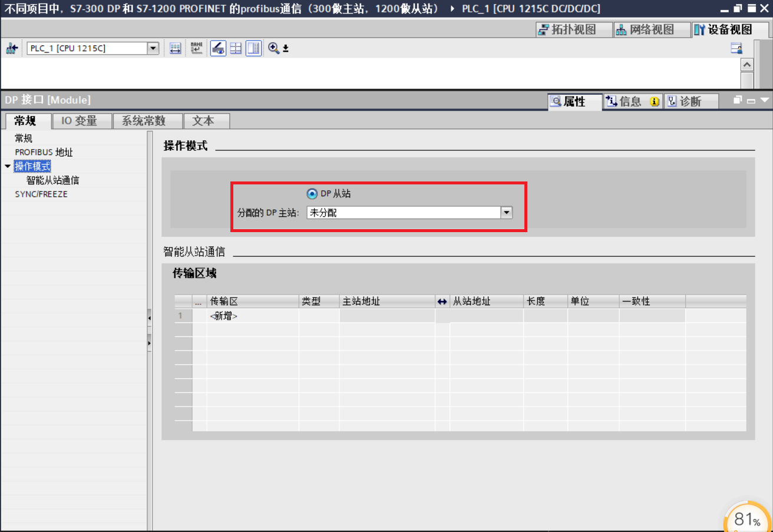
Task: Click the 主站地址 column header
Action: point(388,301)
